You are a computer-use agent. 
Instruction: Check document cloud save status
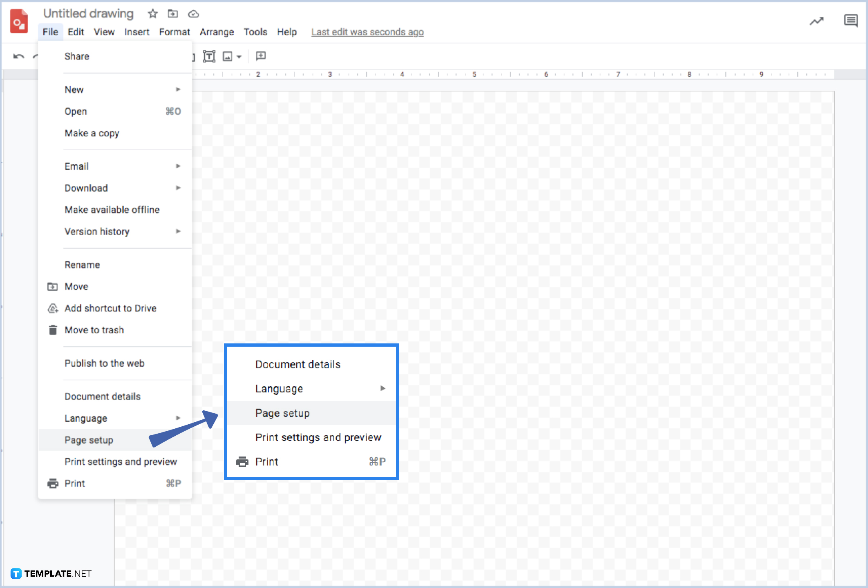pos(193,13)
